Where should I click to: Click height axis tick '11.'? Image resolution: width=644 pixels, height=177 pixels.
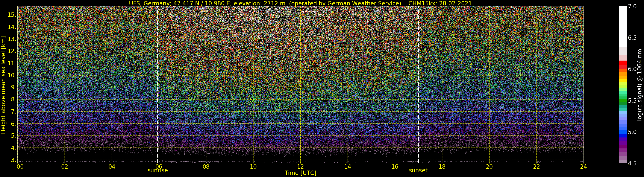[x=12, y=63]
